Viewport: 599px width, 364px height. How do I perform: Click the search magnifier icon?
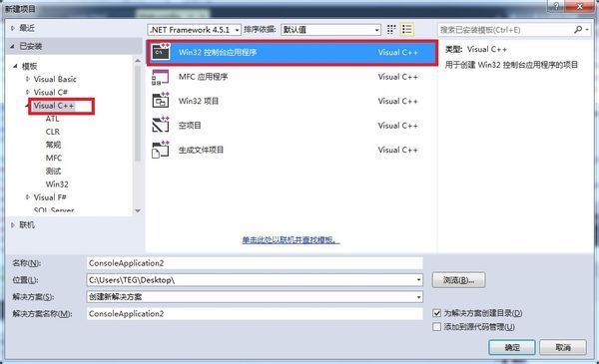coord(578,29)
